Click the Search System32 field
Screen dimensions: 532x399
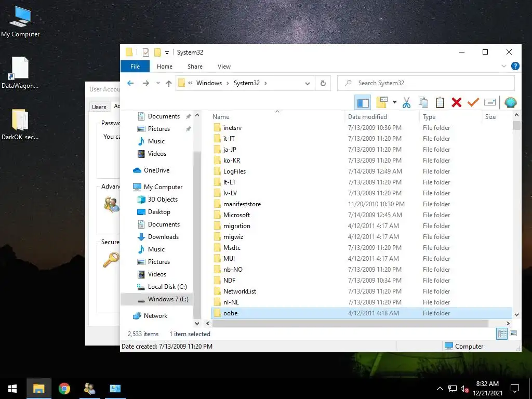426,83
